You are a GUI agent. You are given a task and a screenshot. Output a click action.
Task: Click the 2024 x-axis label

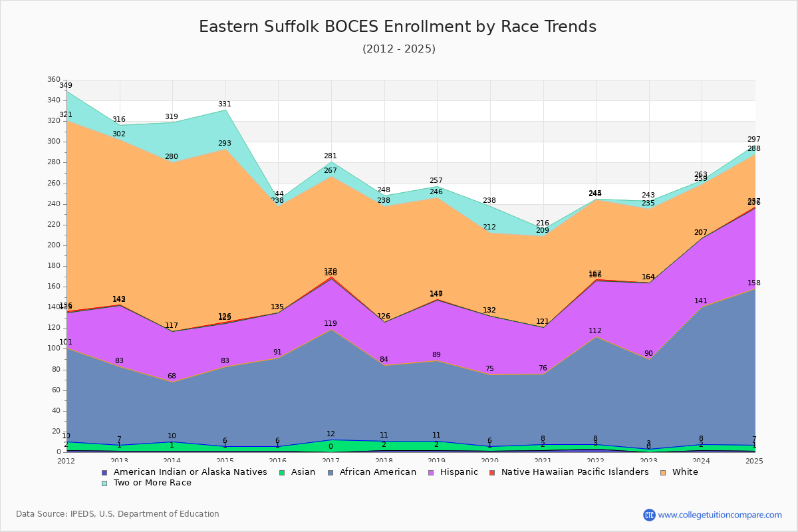pyautogui.click(x=701, y=460)
